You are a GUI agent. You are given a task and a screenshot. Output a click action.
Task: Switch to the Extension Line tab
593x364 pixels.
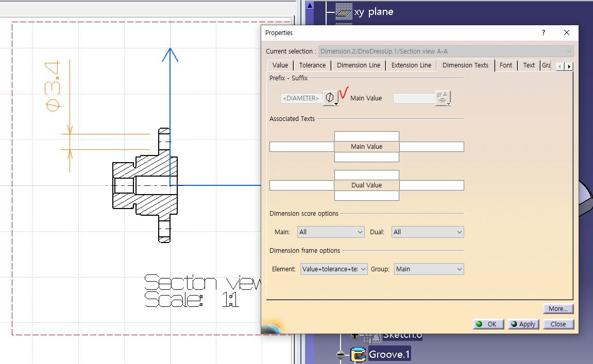coord(411,65)
